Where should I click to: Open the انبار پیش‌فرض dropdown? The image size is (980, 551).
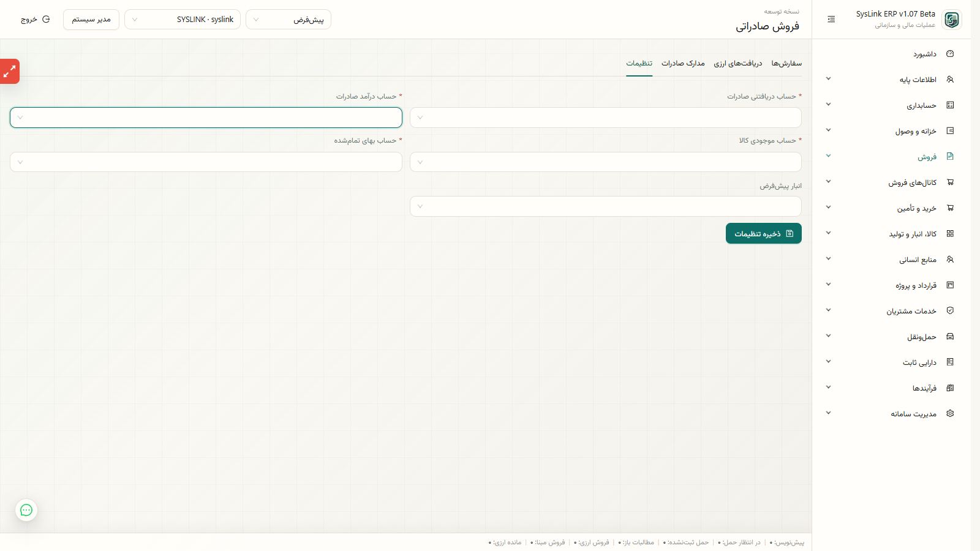pos(605,206)
